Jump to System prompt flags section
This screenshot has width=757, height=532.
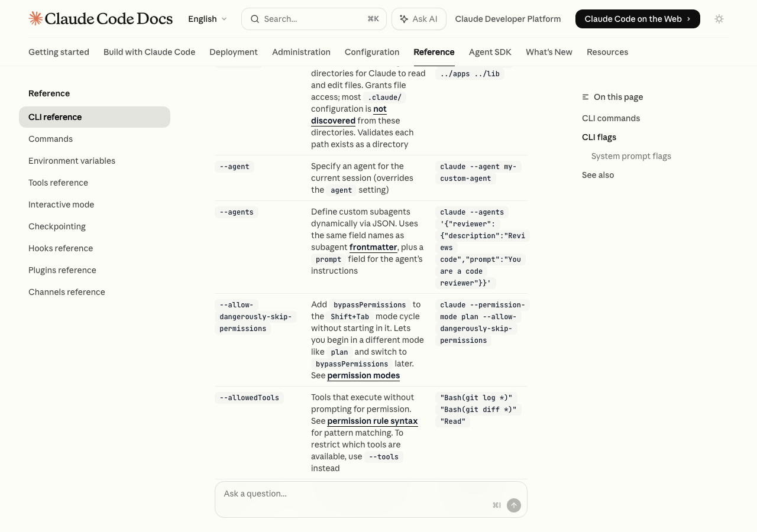pyautogui.click(x=631, y=156)
